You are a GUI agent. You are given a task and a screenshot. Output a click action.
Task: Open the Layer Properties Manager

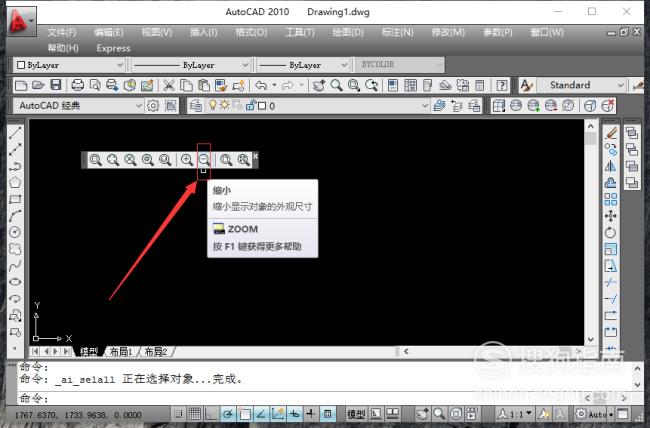195,106
